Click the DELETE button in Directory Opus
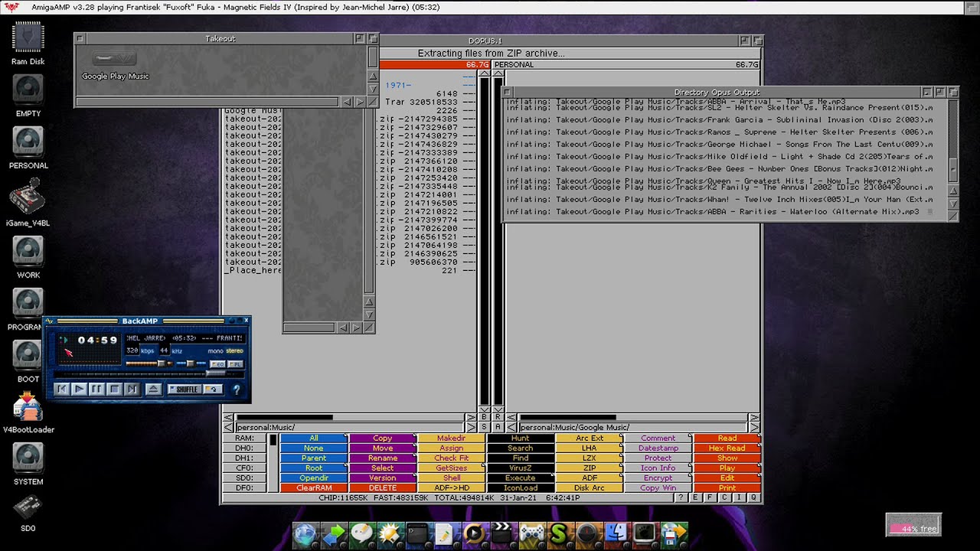This screenshot has width=980, height=551. pyautogui.click(x=383, y=488)
